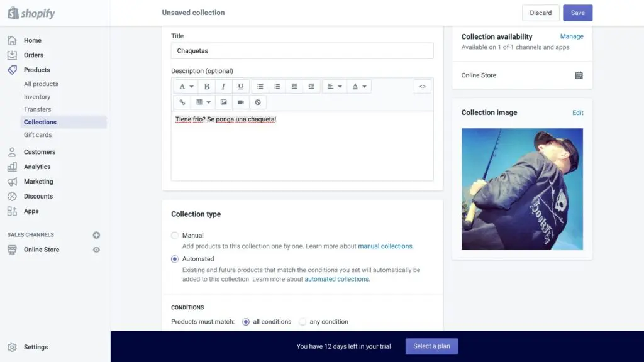The width and height of the screenshot is (644, 362).
Task: Insert a video into the description
Action: pyautogui.click(x=240, y=102)
